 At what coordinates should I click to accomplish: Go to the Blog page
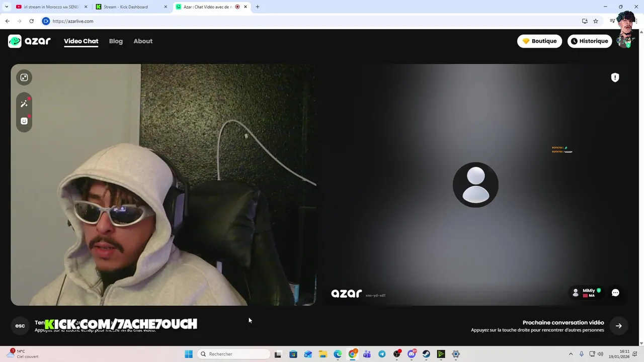(116, 41)
